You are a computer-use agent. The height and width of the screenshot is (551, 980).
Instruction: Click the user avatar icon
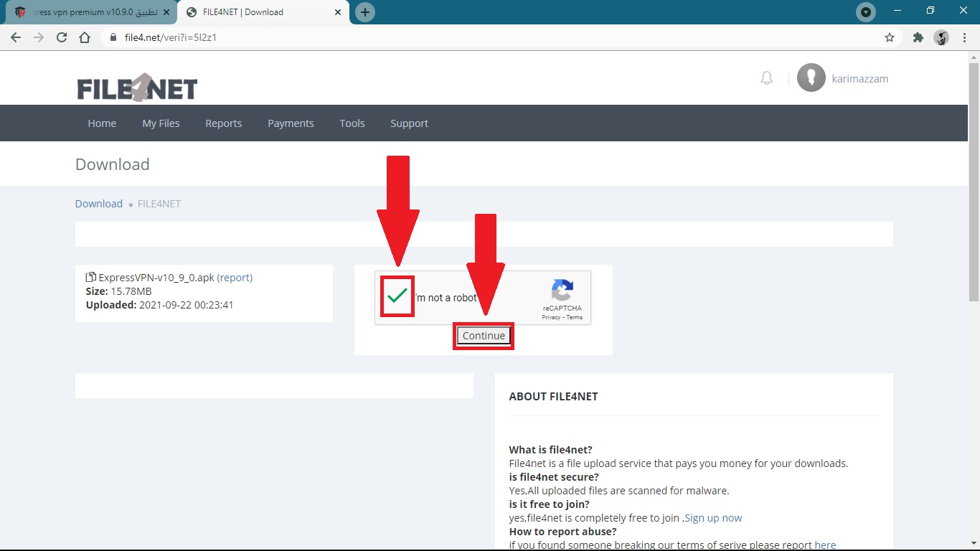tap(811, 77)
